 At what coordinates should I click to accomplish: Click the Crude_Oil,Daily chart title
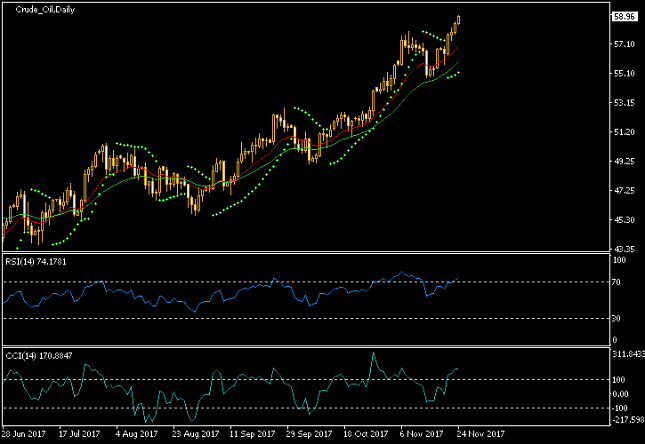click(x=45, y=9)
